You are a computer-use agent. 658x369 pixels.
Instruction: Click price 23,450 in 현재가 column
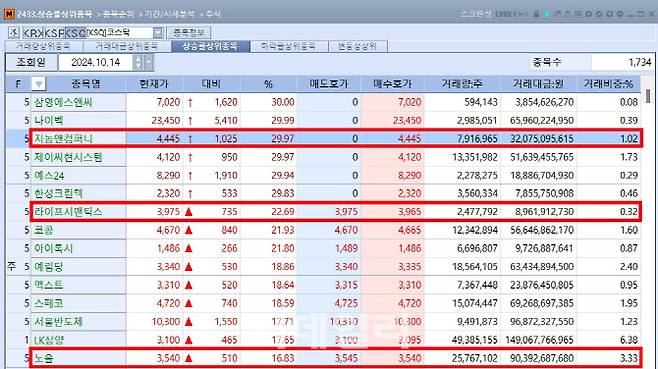pos(166,120)
